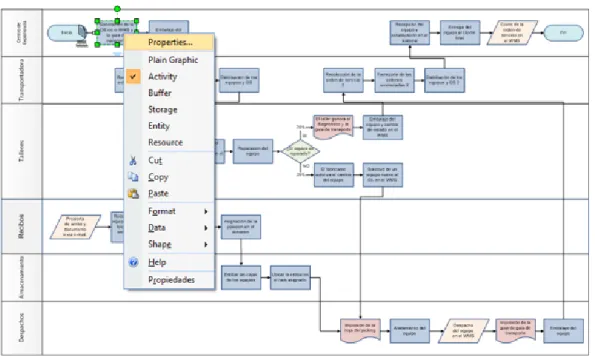The height and width of the screenshot is (360, 595).
Task: Click the scissors Cut icon
Action: click(x=133, y=160)
